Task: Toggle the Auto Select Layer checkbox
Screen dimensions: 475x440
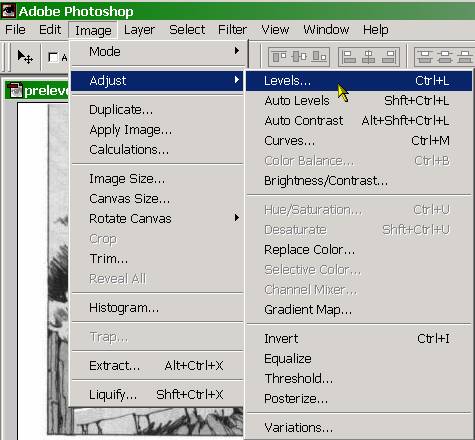Action: click(53, 57)
